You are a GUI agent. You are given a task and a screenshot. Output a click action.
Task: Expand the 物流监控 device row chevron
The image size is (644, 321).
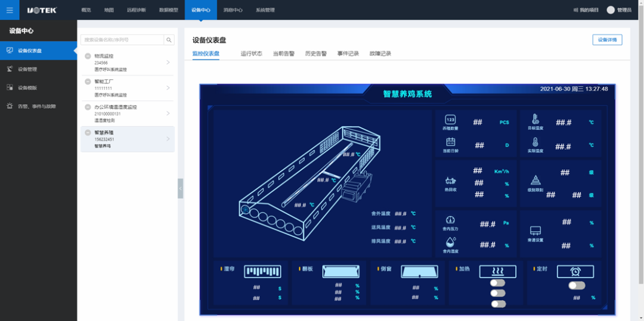click(x=168, y=63)
